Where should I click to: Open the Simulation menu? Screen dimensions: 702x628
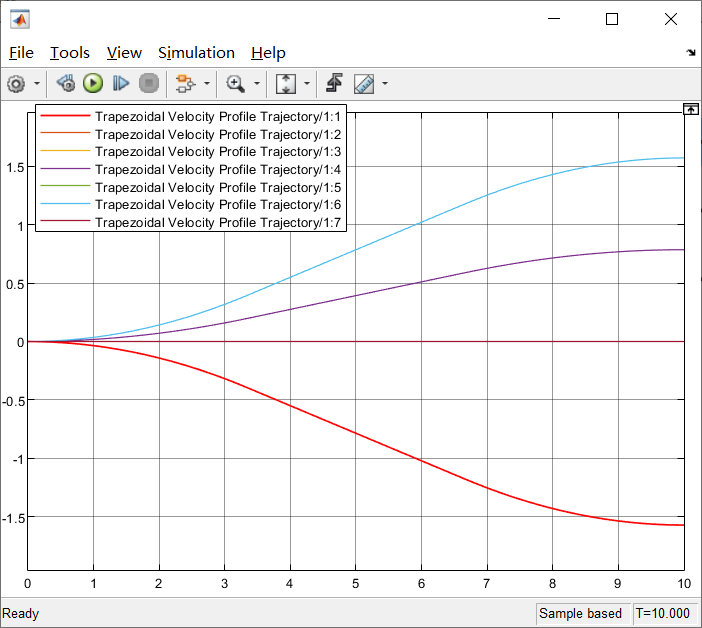[196, 53]
